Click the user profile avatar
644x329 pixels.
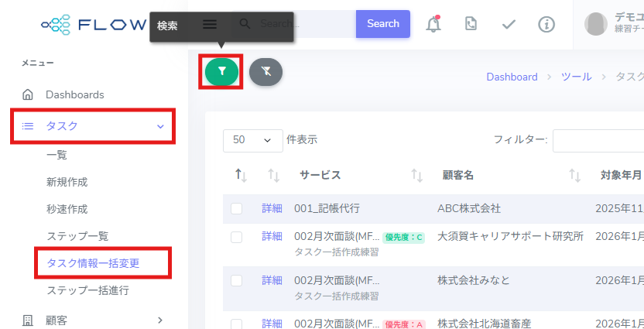(596, 24)
